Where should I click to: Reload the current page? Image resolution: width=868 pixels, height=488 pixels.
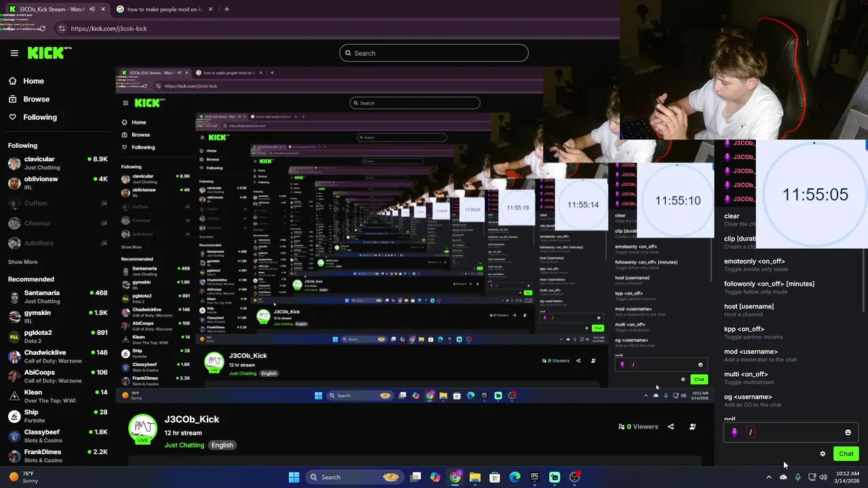(x=42, y=28)
